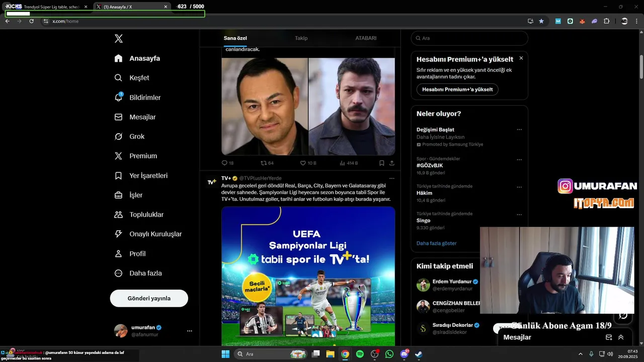The image size is (644, 362).
Task: Launch Grok from the sidebar
Action: pos(129,136)
